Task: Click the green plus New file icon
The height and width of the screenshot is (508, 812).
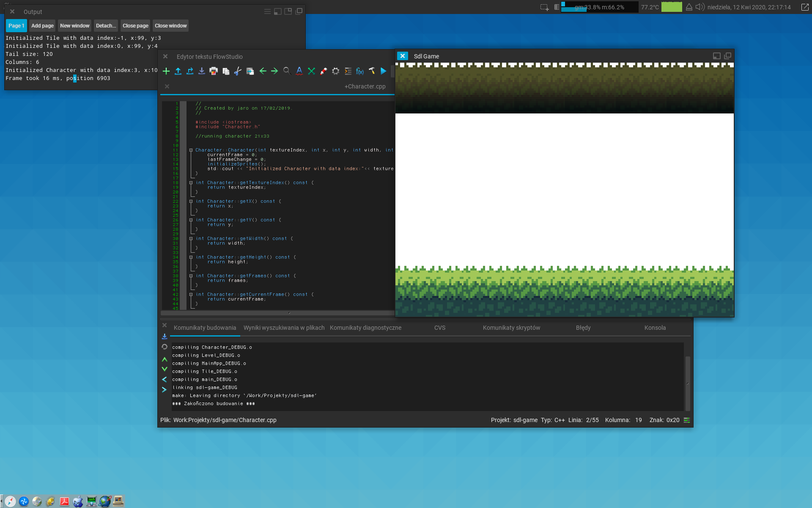Action: coord(166,71)
